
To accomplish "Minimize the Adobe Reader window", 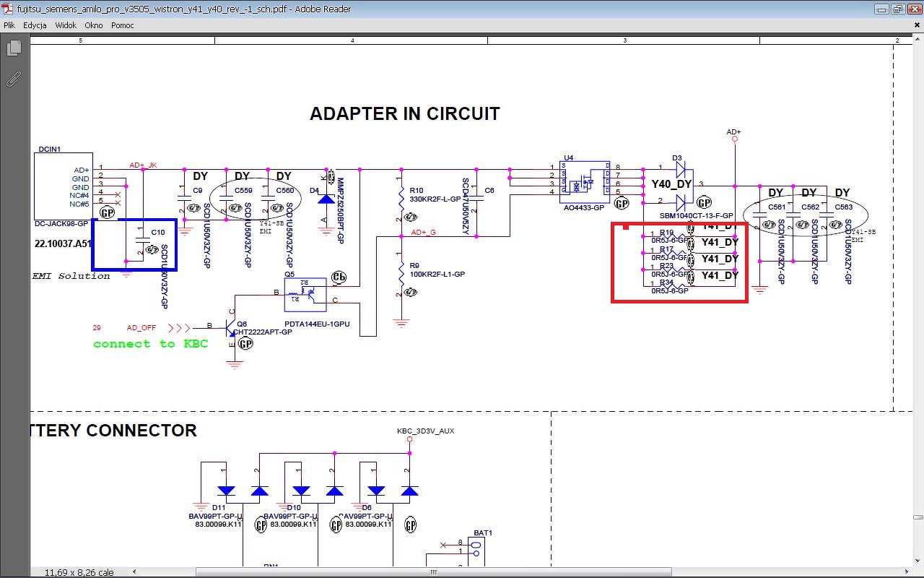I will (881, 9).
